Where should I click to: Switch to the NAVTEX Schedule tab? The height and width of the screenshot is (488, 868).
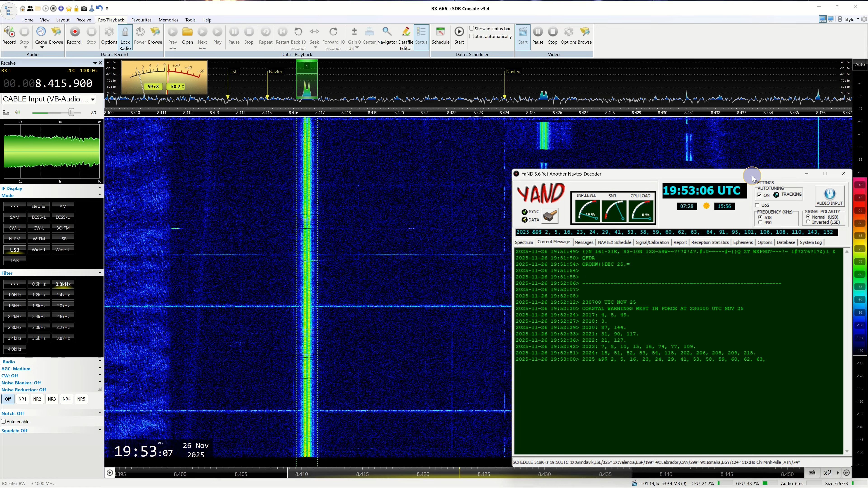(614, 242)
